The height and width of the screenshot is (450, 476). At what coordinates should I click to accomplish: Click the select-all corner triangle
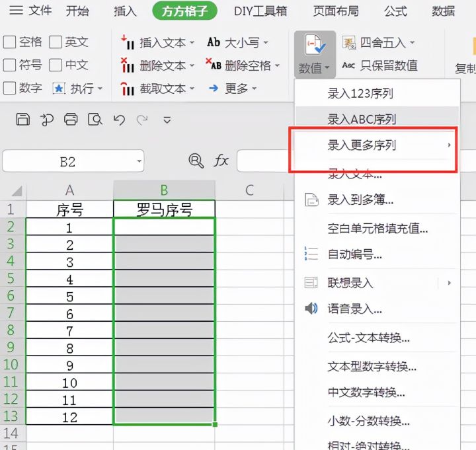pyautogui.click(x=17, y=191)
